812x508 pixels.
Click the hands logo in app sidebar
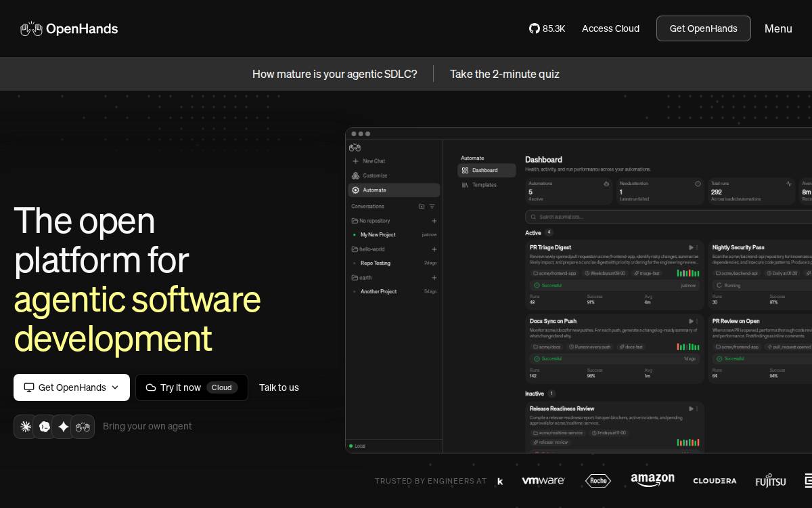355,148
